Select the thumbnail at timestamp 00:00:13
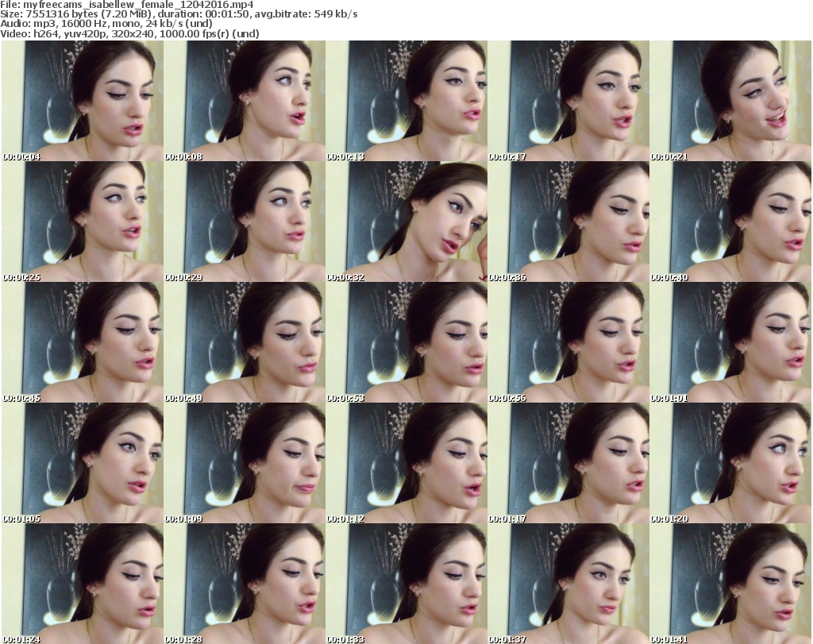 [x=406, y=101]
